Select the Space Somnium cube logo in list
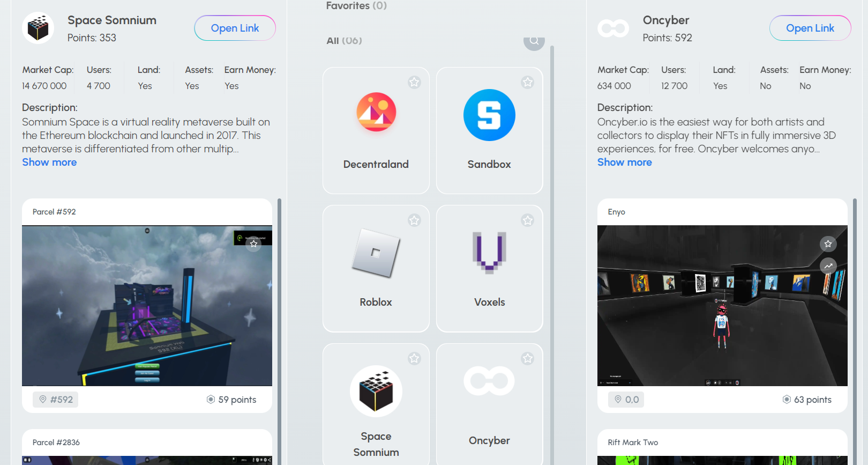Image resolution: width=868 pixels, height=465 pixels. tap(376, 391)
